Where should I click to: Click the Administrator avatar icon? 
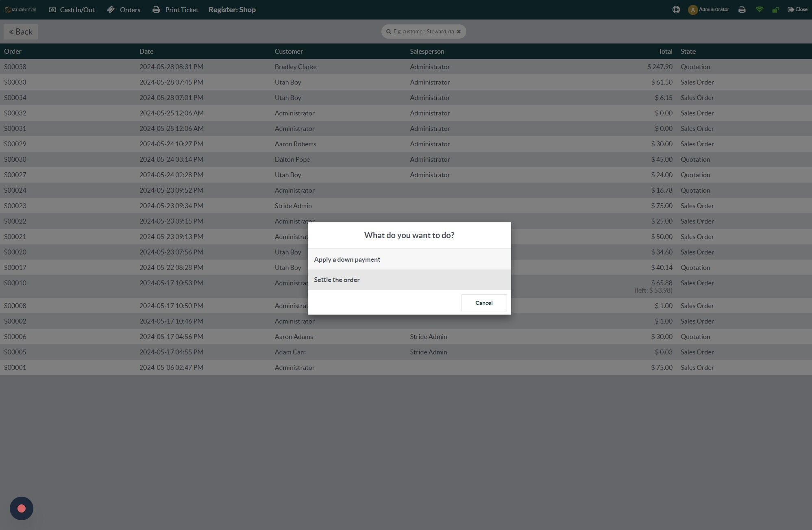[692, 10]
